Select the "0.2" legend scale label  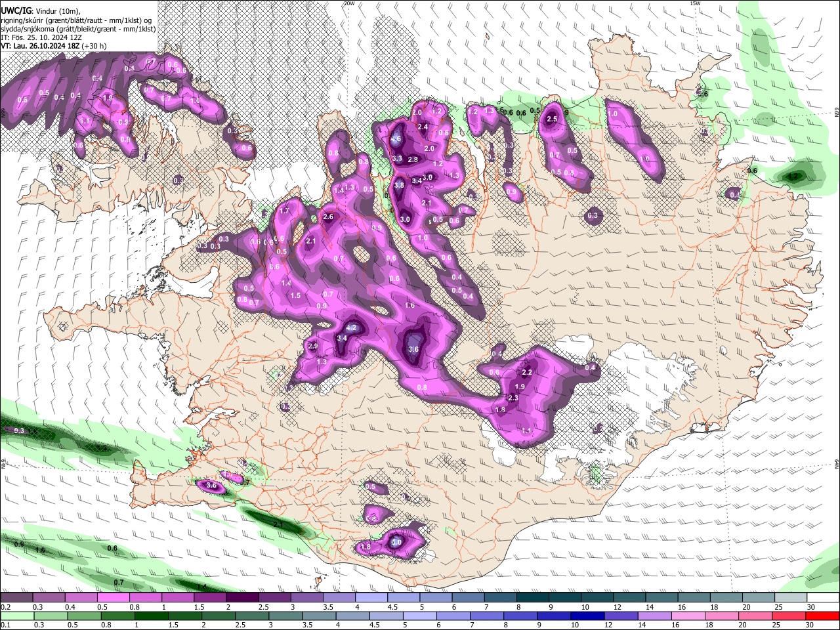click(5, 607)
